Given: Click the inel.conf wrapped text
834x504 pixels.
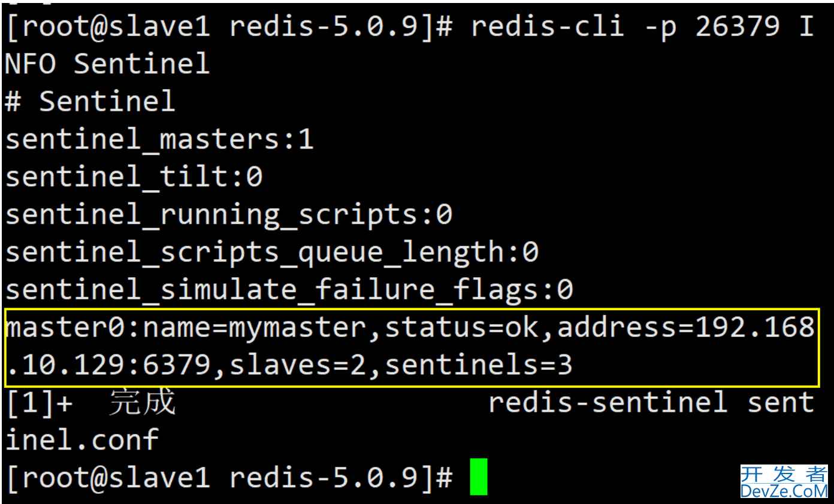Looking at the screenshot, I should click(82, 440).
